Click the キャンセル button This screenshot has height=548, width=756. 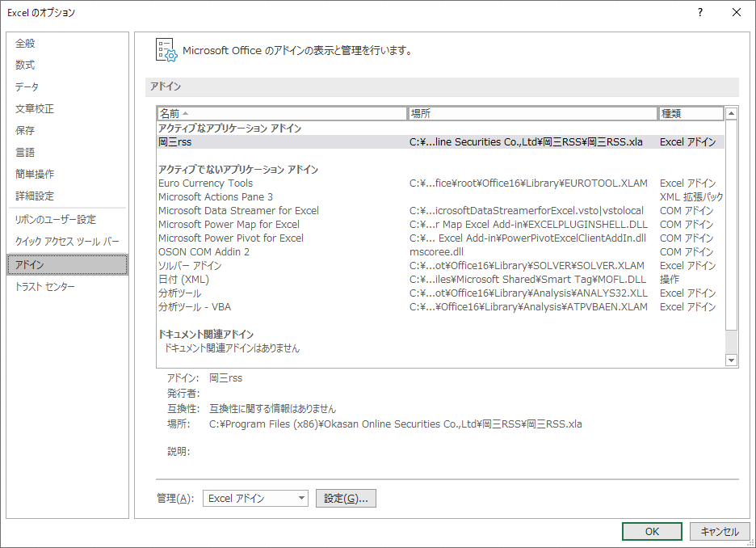(x=719, y=531)
